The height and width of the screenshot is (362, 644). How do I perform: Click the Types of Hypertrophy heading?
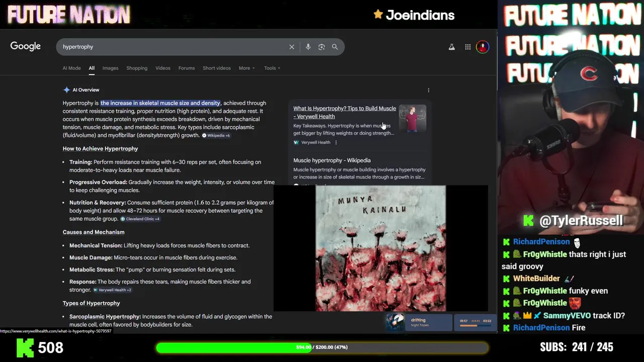pyautogui.click(x=91, y=303)
